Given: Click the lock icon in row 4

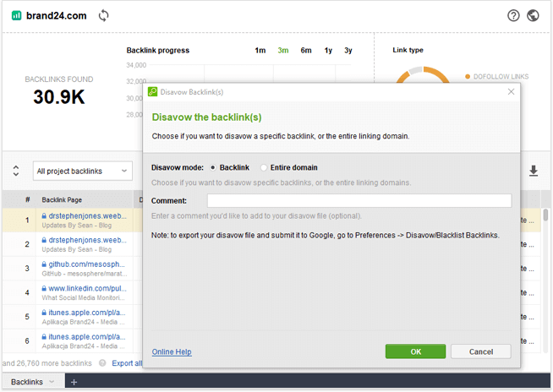Looking at the screenshot, I should [44, 288].
